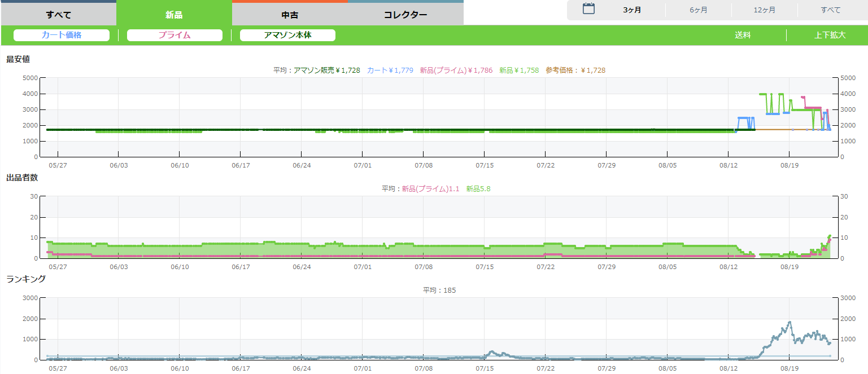Screen dimensions: 868x374
Task: Switch to the すべて condition tab
Action: click(58, 15)
